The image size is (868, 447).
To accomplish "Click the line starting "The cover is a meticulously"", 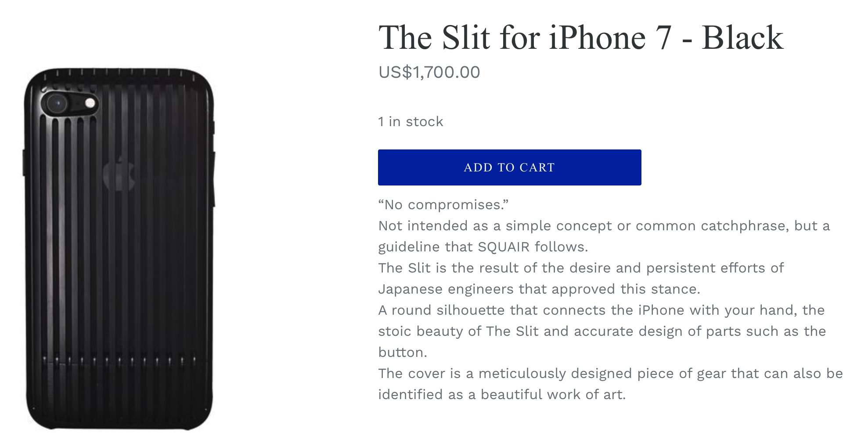I will point(610,374).
